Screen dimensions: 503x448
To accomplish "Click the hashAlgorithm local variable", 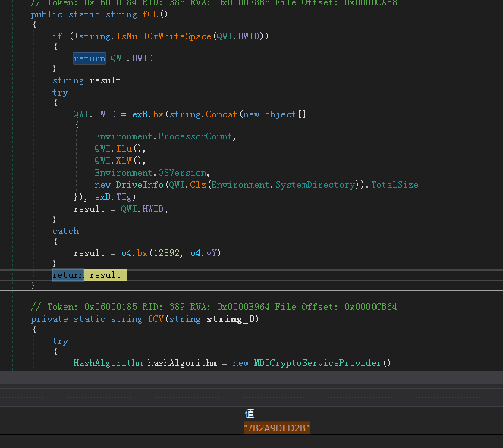I will 182,363.
